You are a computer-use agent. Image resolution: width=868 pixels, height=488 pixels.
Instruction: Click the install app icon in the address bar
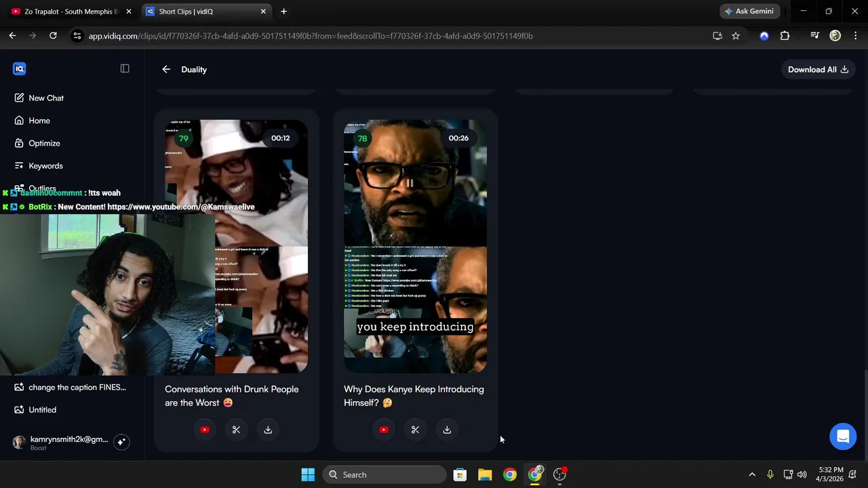(x=717, y=36)
